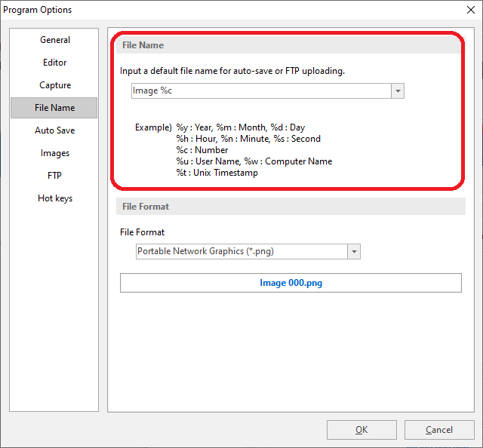This screenshot has width=483, height=448.
Task: Show the FTP settings
Action: point(55,176)
